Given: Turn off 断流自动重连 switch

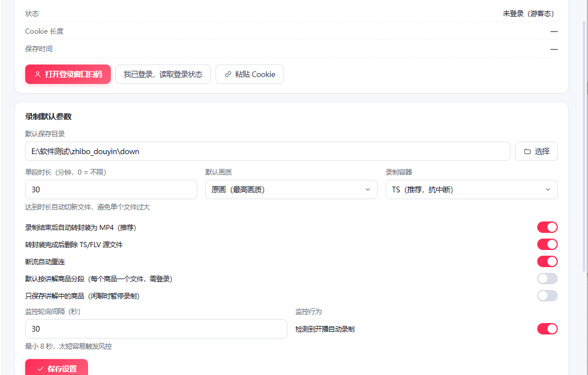Looking at the screenshot, I should point(547,261).
